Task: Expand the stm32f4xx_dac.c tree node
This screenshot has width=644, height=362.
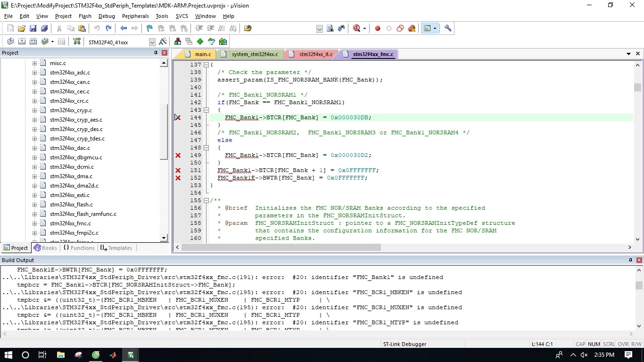Action: pyautogui.click(x=34, y=148)
